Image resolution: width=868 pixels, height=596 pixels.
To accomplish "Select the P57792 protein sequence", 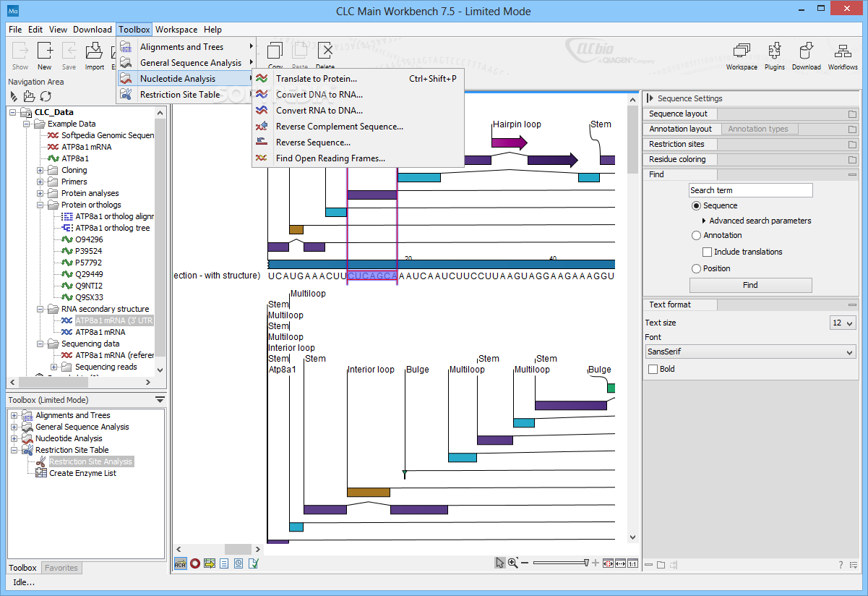I will point(89,263).
